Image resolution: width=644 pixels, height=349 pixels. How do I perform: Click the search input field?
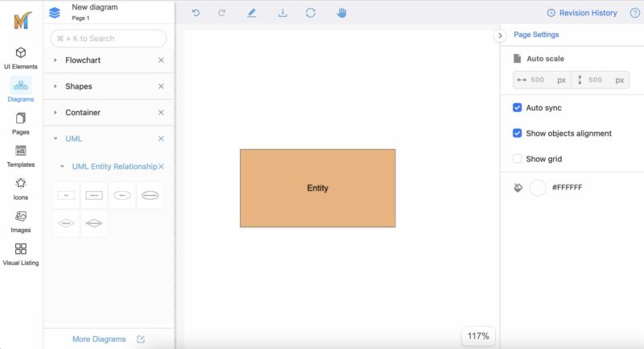109,38
